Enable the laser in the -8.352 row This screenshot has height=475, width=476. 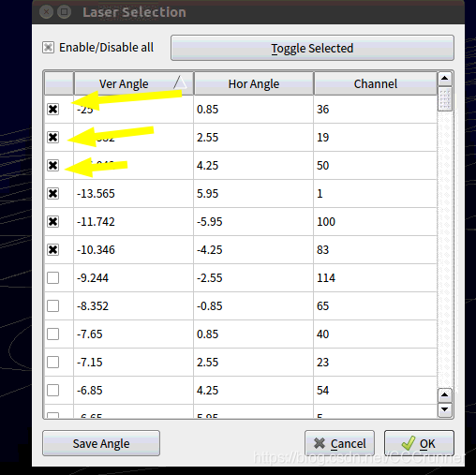tap(53, 306)
